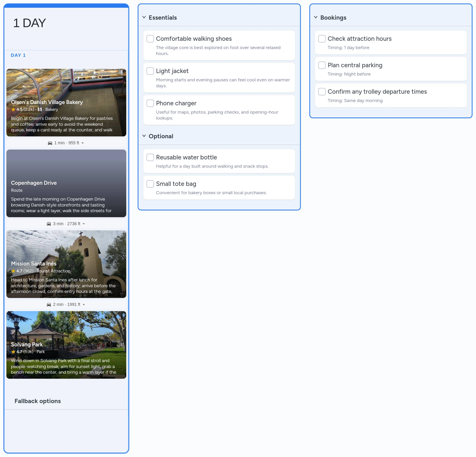Image resolution: width=476 pixels, height=457 pixels.
Task: Click the car icon above Solvang Park
Action: pyautogui.click(x=49, y=304)
